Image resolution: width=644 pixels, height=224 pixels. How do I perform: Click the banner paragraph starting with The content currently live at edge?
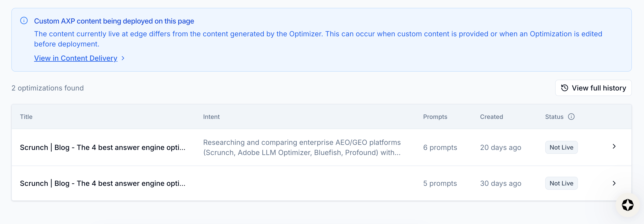(x=318, y=39)
